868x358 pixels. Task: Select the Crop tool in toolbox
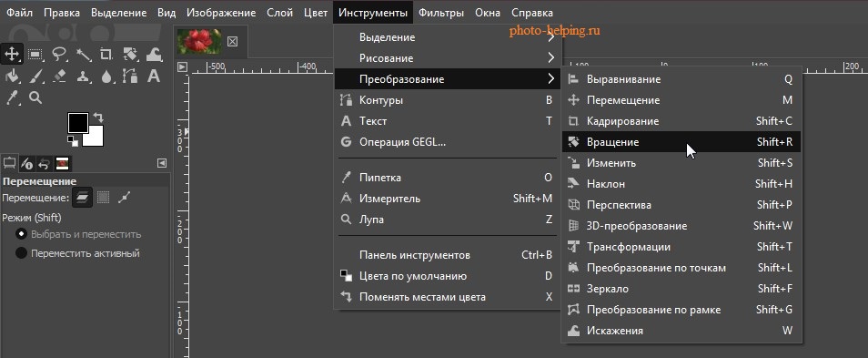point(106,55)
